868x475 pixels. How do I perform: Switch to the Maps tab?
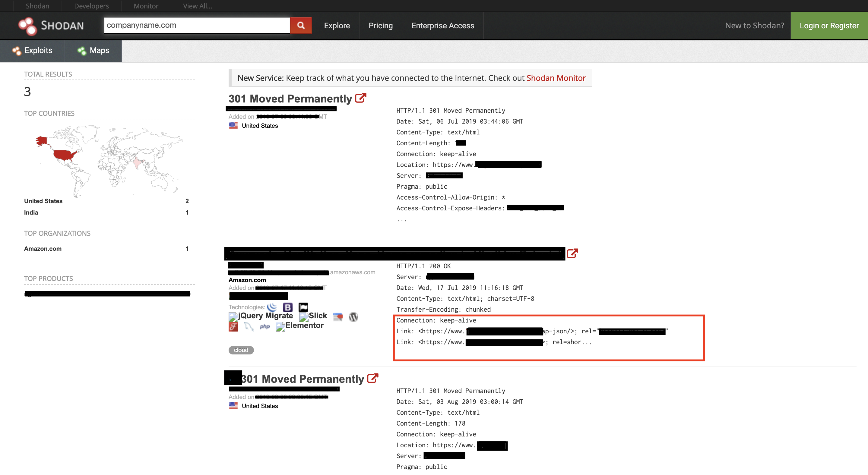tap(93, 51)
